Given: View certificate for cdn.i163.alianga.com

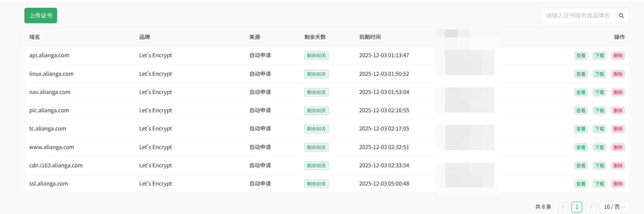Looking at the screenshot, I should point(581,166).
